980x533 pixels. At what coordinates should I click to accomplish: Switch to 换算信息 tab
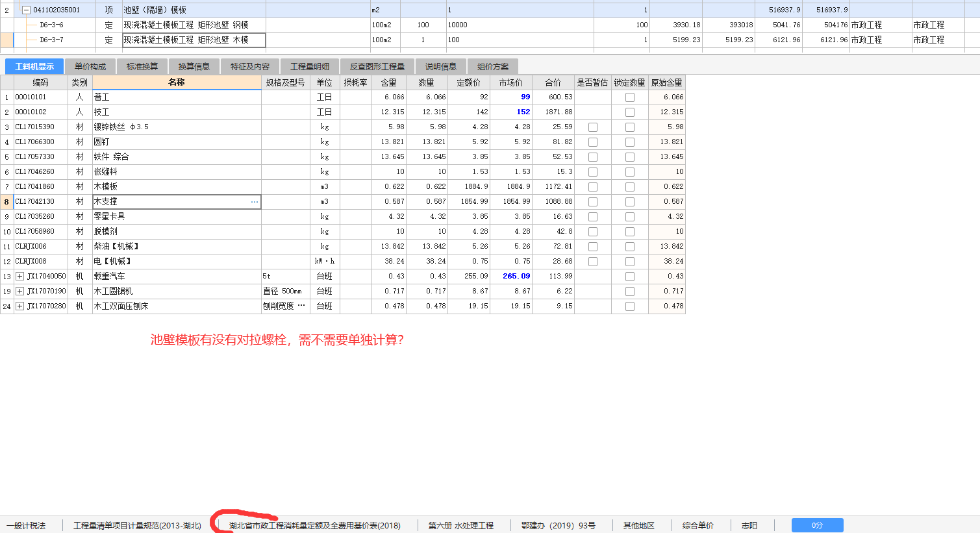(x=194, y=66)
